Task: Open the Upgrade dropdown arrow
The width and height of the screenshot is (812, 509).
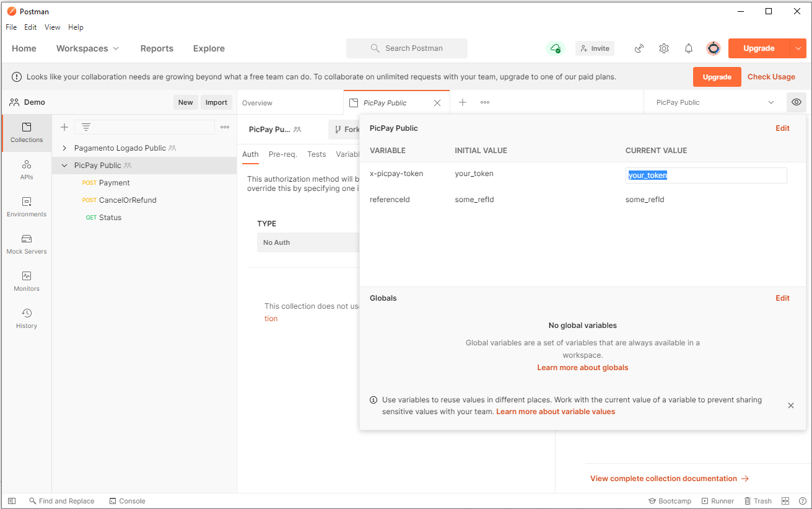Action: click(798, 48)
